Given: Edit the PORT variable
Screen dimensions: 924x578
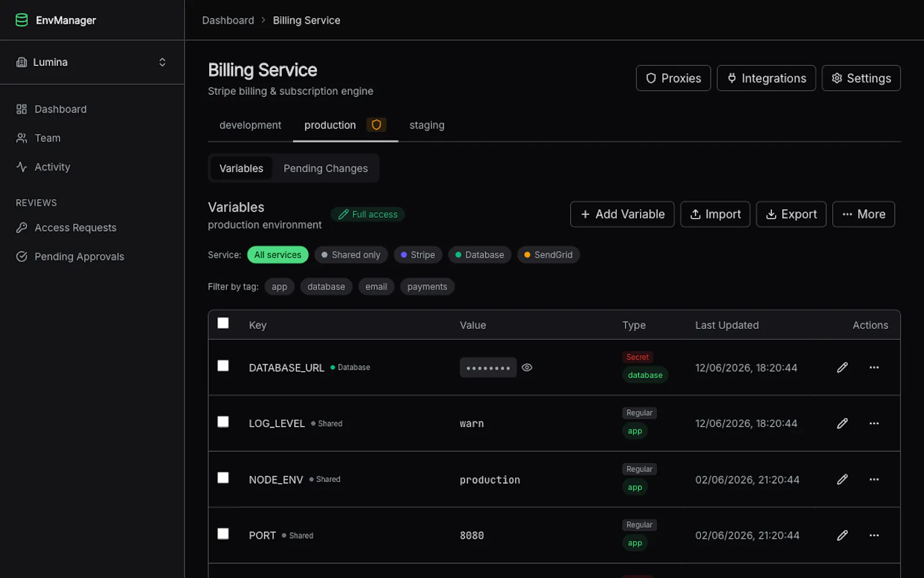Looking at the screenshot, I should tap(843, 536).
